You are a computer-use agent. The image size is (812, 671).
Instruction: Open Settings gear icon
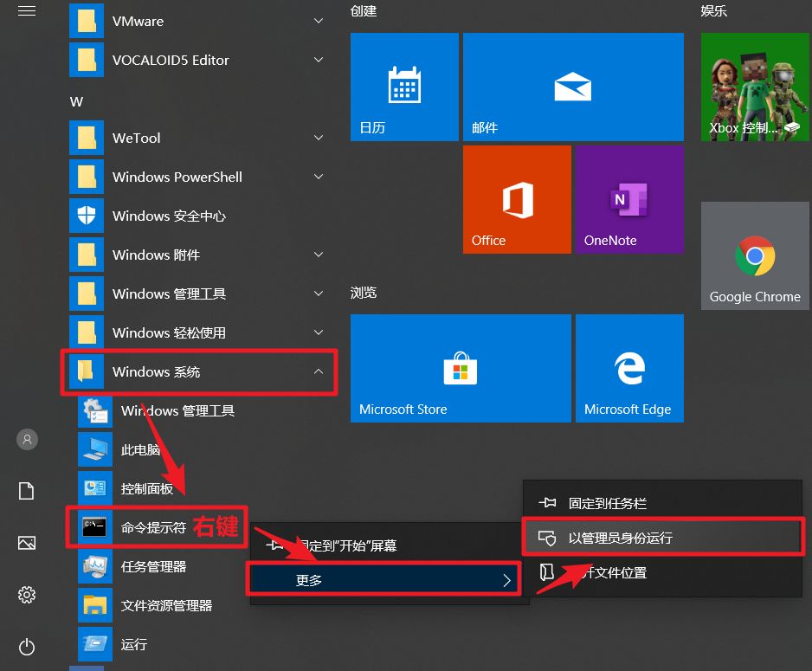27,594
